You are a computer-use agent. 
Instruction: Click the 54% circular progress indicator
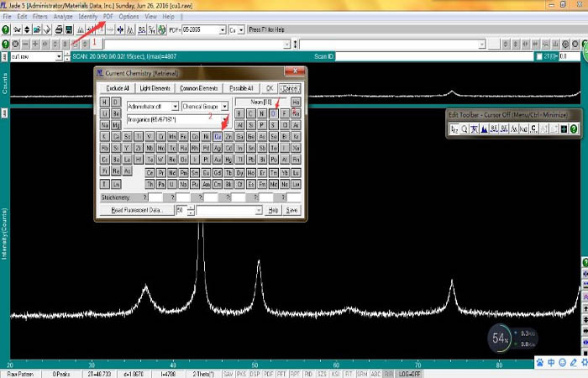coord(501,338)
